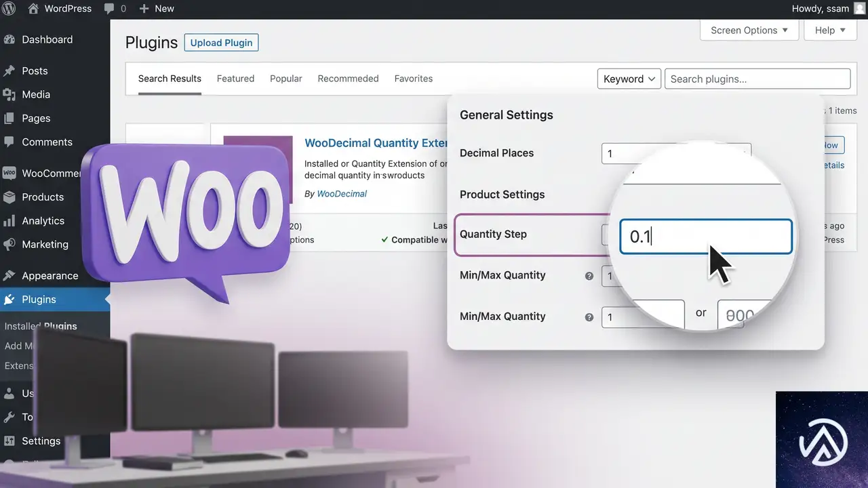This screenshot has height=488, width=868.
Task: Go to the Dashboard via its gauge icon
Action: pyautogui.click(x=9, y=39)
